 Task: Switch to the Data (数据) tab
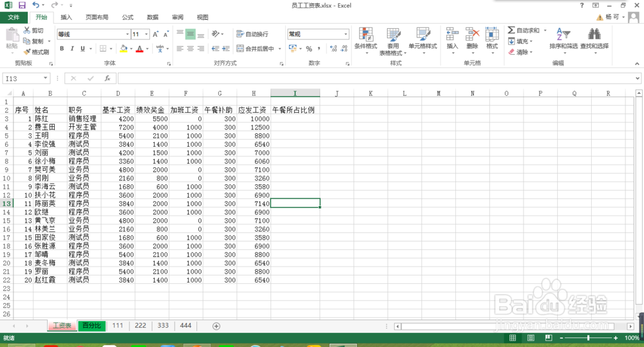click(x=153, y=17)
